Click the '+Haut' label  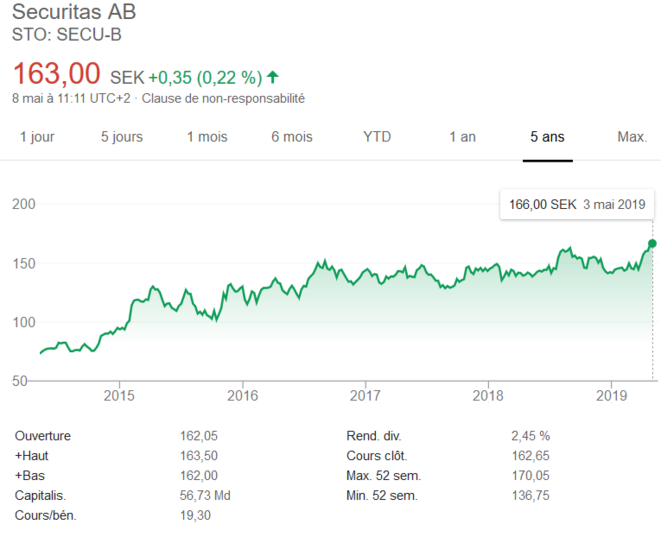[32, 456]
